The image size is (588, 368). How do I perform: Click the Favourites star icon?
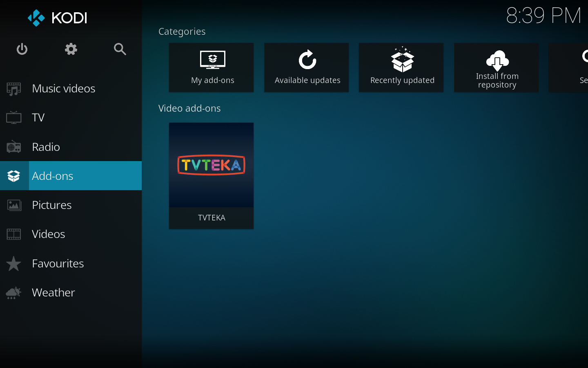[x=14, y=264]
